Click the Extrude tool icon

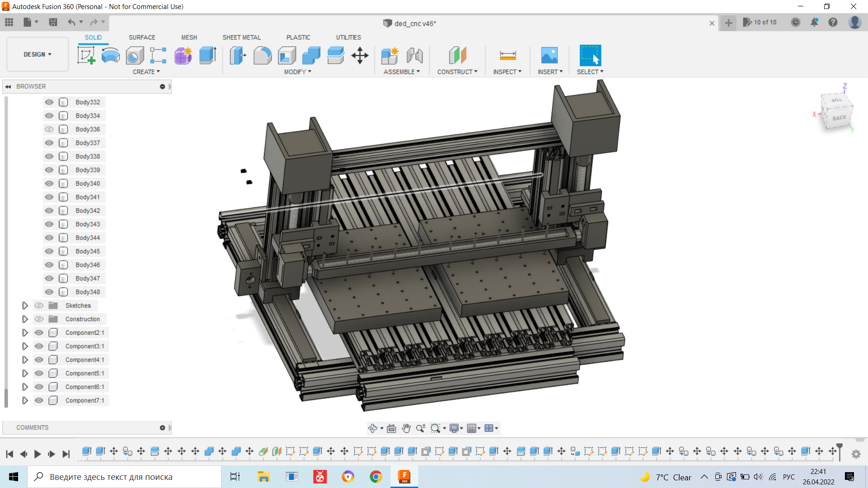coord(208,56)
